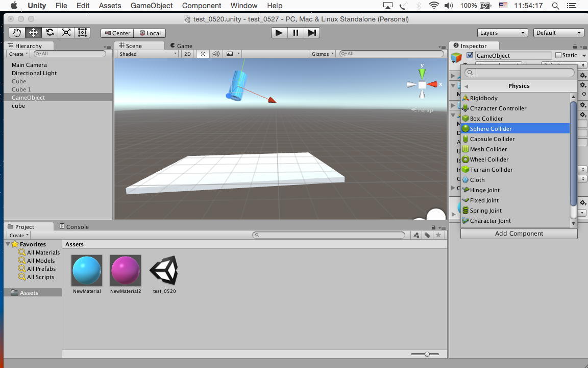Select All Materials favorite
Image resolution: width=588 pixels, height=368 pixels.
point(39,252)
